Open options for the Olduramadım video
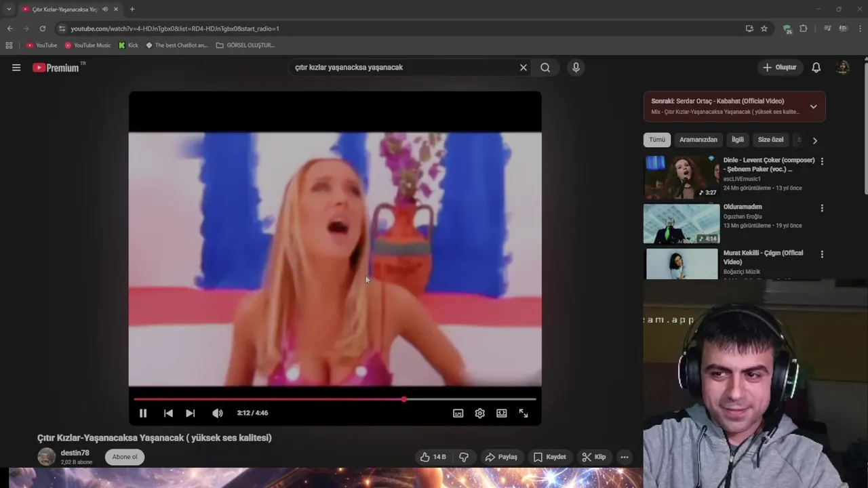Screen dimensions: 868x488 [x=822, y=208]
